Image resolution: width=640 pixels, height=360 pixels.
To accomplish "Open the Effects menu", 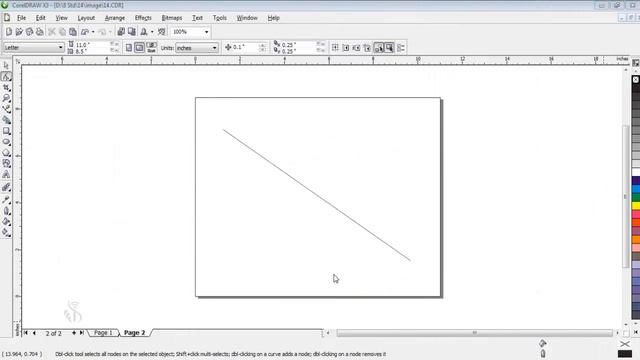I will (x=143, y=18).
